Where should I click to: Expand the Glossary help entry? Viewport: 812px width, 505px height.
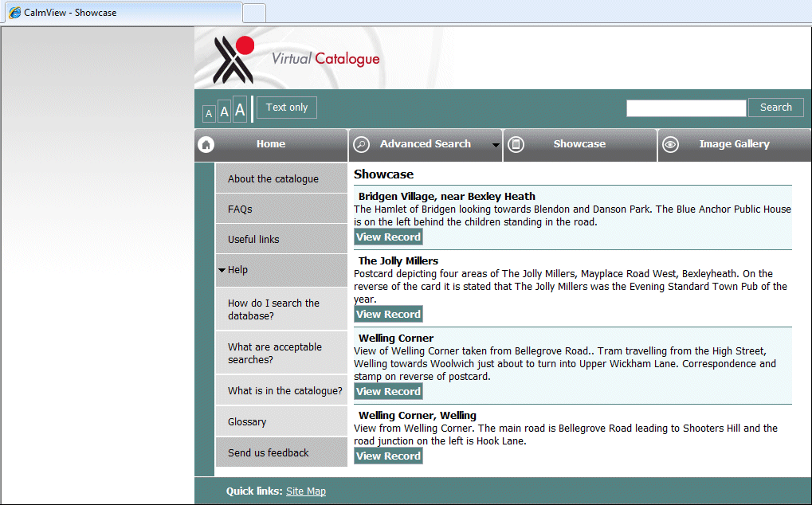247,421
